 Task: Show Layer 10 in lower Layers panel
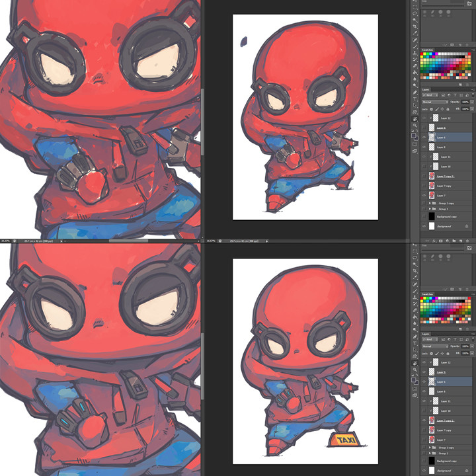[424, 411]
